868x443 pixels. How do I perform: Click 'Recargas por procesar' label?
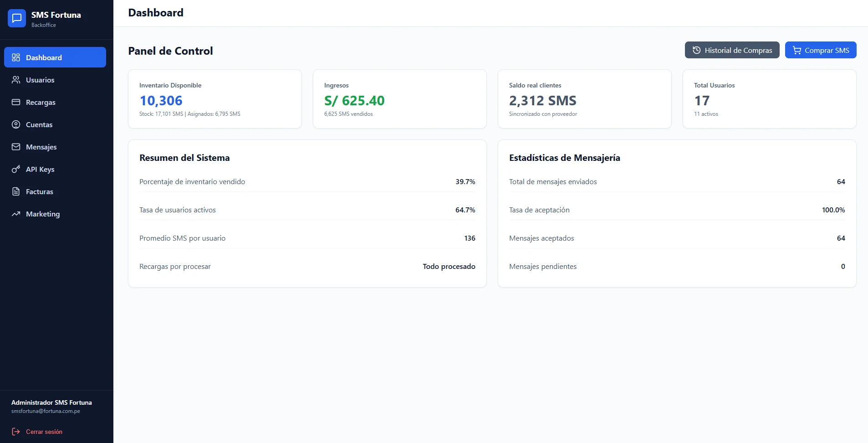pyautogui.click(x=175, y=266)
